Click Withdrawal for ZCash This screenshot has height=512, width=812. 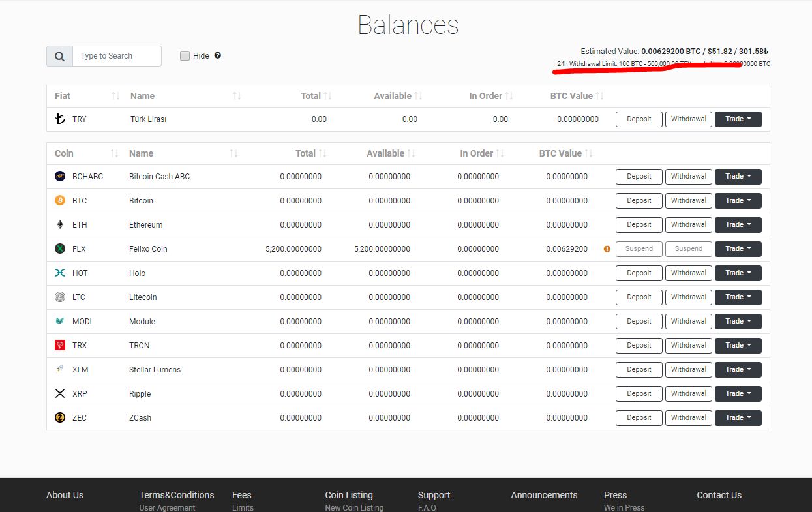pos(689,418)
